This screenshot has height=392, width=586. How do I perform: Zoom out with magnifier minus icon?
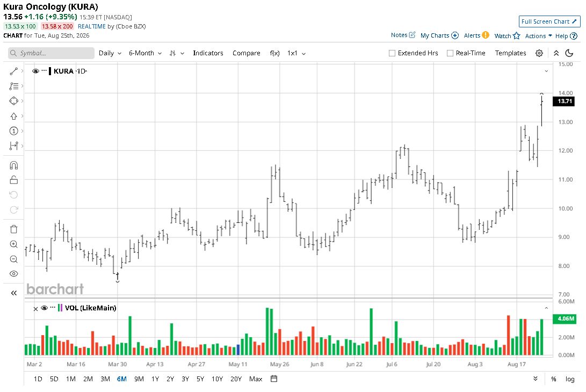[x=14, y=259]
